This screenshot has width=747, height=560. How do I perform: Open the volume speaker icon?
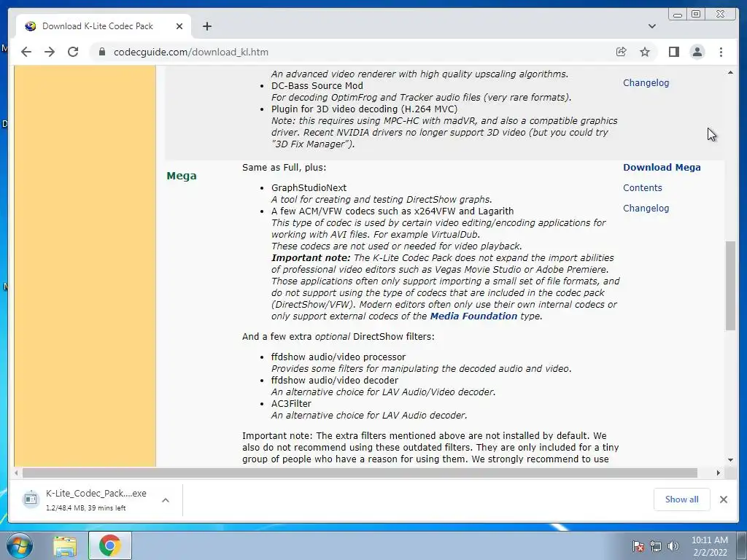point(673,546)
